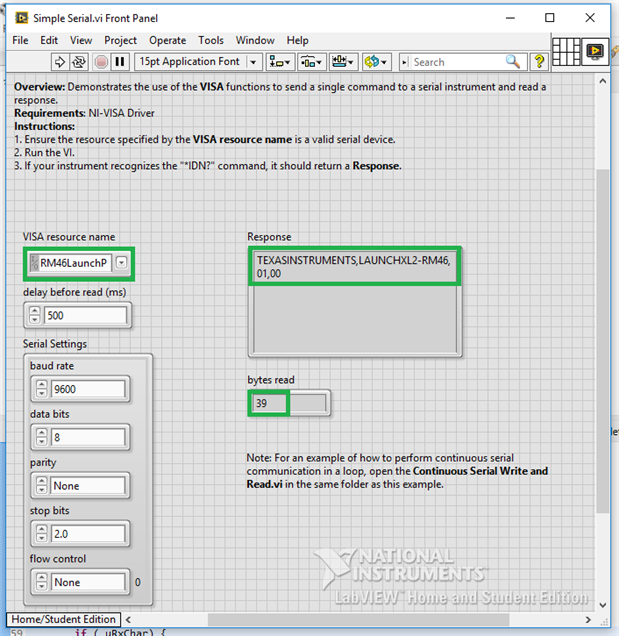Click the horizontal scrollbar thumb
The width and height of the screenshot is (619, 636).
click(x=359, y=619)
